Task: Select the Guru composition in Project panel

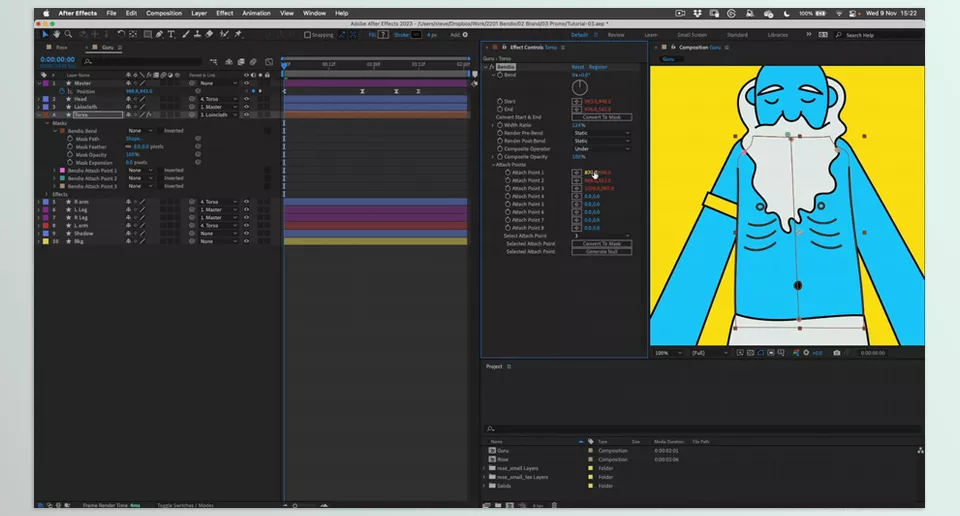Action: (503, 451)
